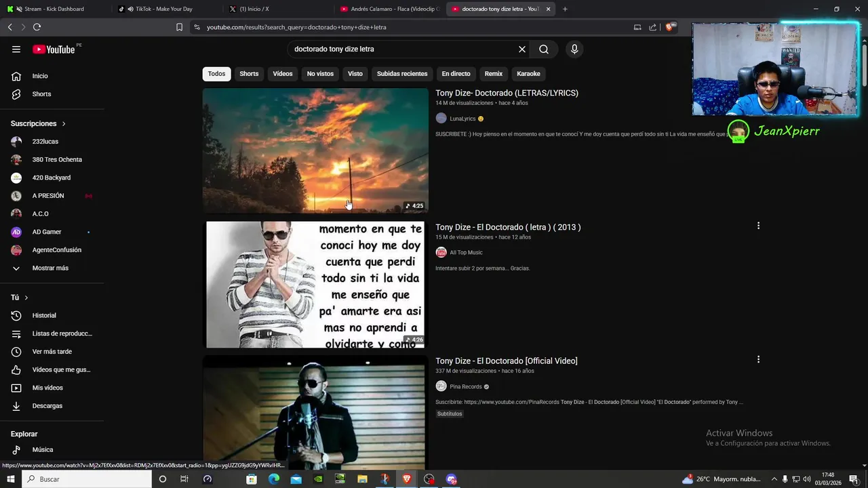Open the share icon in address bar

click(x=652, y=27)
